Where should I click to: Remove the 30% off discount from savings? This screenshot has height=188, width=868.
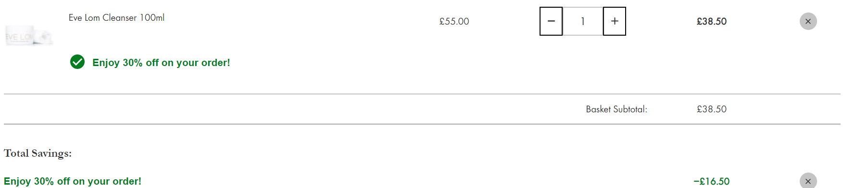tap(808, 181)
